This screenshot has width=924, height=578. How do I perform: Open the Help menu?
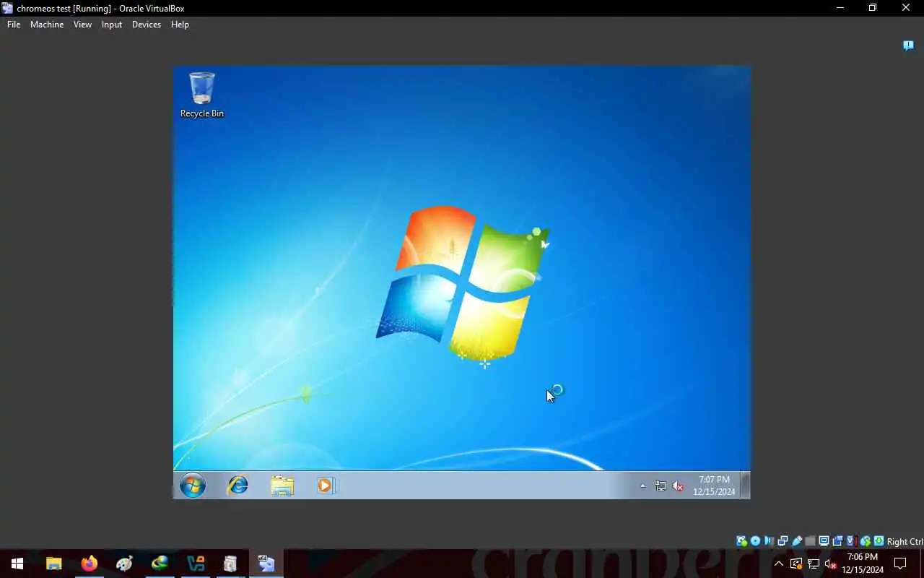point(180,25)
